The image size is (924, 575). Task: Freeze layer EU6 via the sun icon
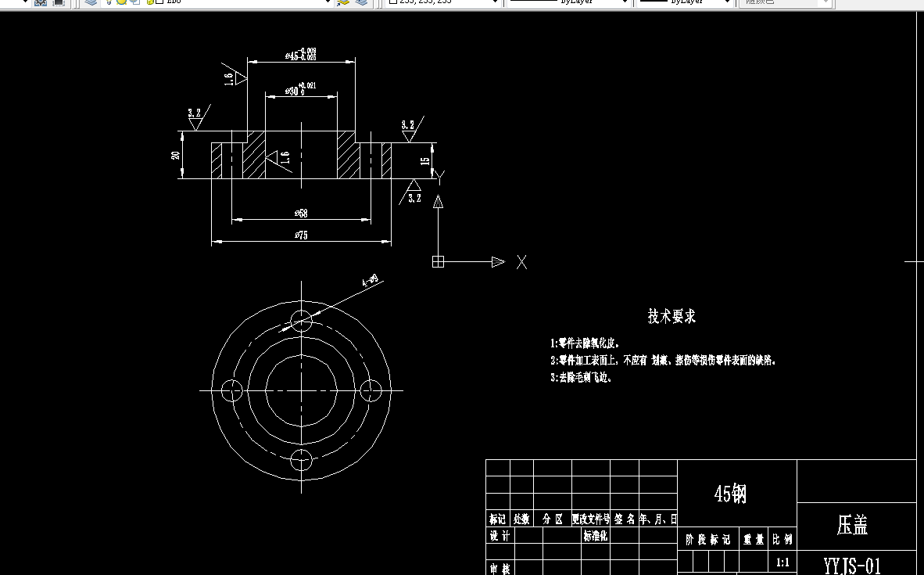123,2
